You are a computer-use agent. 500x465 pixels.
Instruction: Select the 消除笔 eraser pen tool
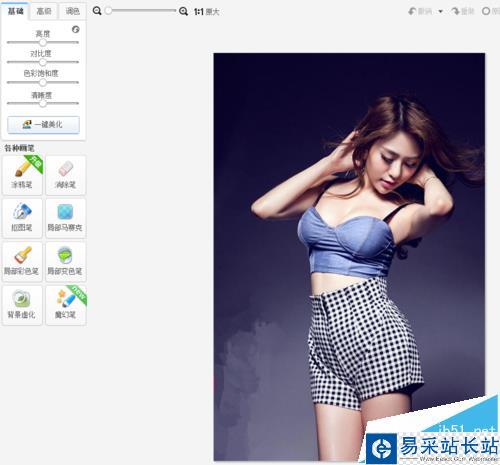pos(66,175)
